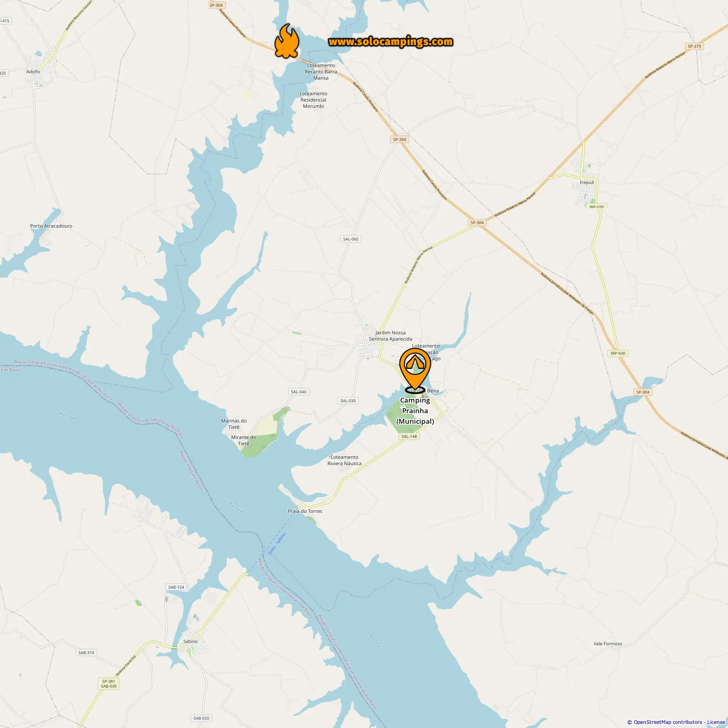Click the SAL-060 road shield
This screenshot has width=728, height=728.
351,239
